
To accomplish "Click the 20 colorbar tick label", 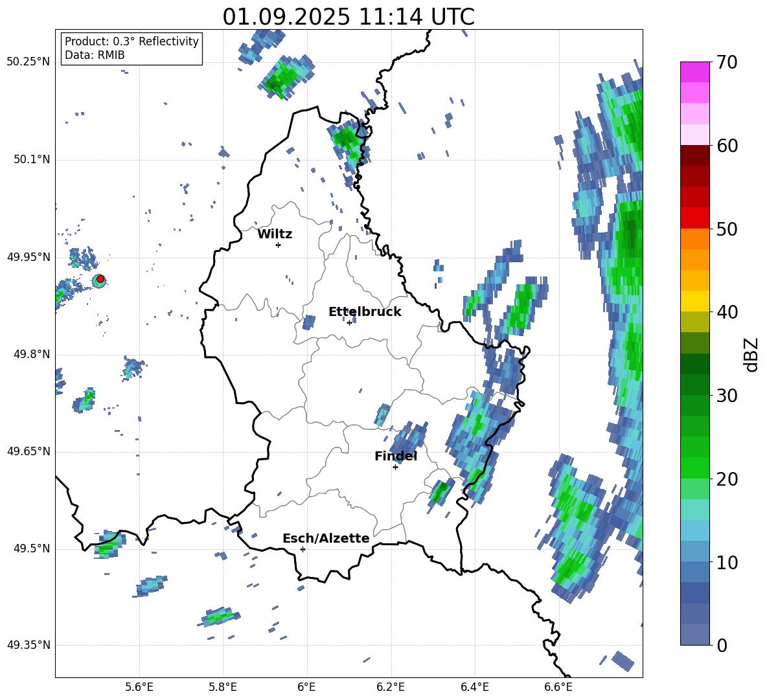I will [727, 479].
